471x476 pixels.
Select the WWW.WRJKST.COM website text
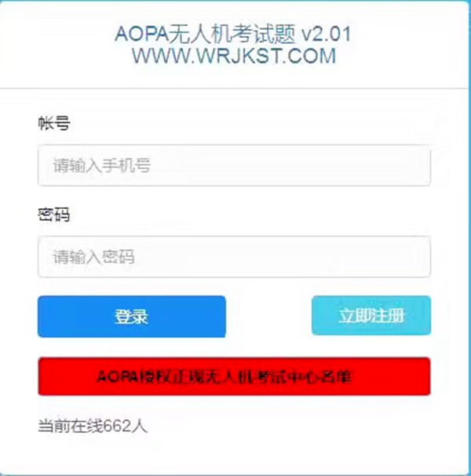[x=234, y=56]
